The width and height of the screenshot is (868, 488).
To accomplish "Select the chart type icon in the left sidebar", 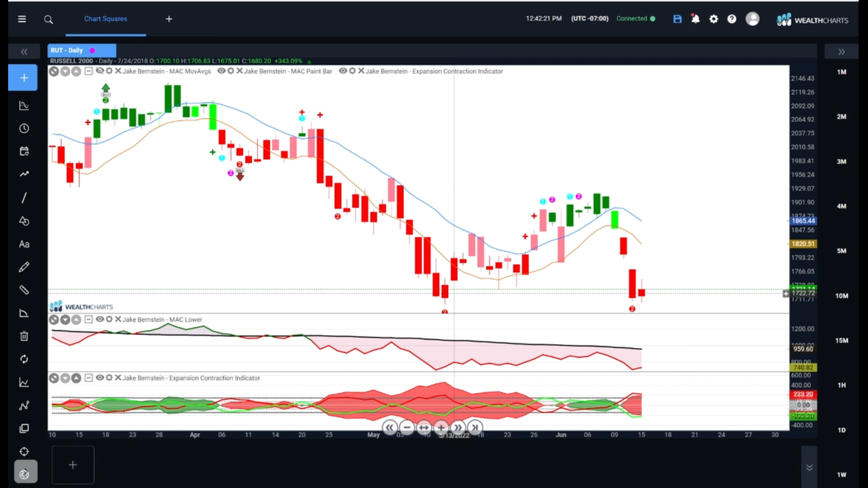I will click(x=24, y=106).
